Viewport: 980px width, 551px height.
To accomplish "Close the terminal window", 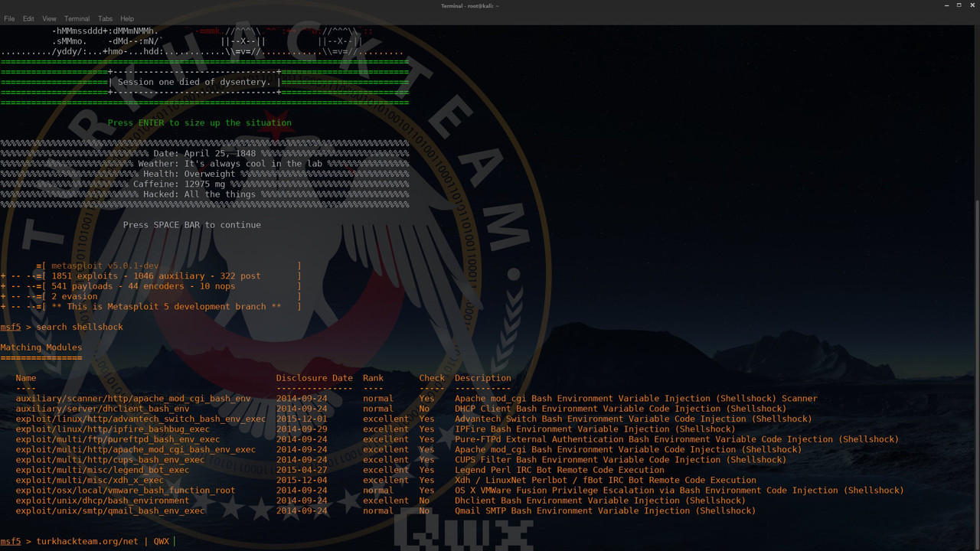I will [x=972, y=5].
